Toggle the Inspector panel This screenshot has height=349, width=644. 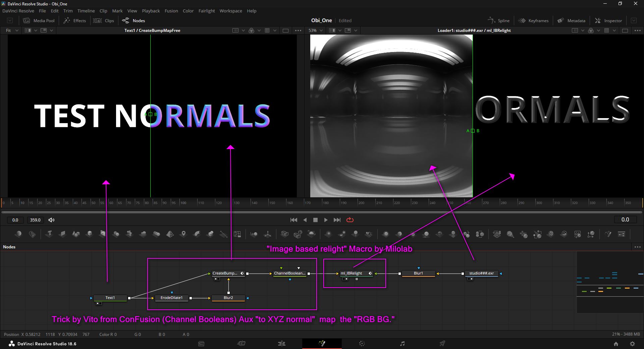[x=608, y=20]
